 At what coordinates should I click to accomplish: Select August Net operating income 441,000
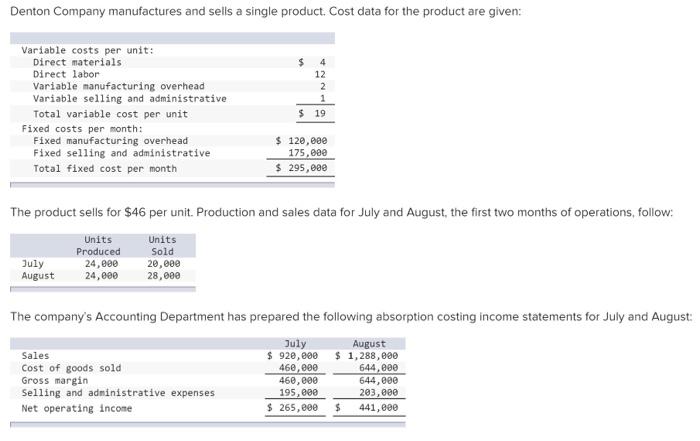(379, 408)
